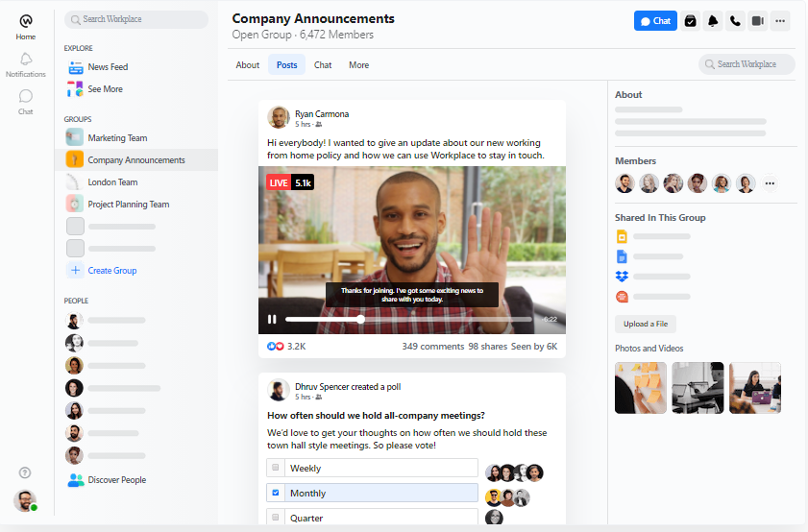Open first person in People list

click(x=74, y=321)
